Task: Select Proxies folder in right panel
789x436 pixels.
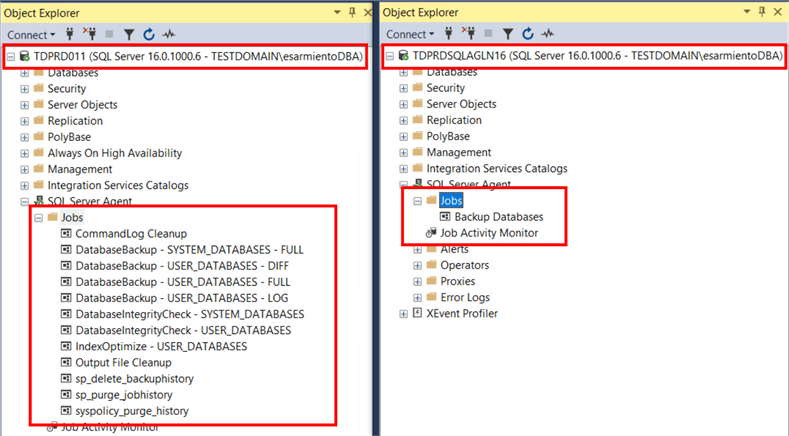Action: coord(457,281)
